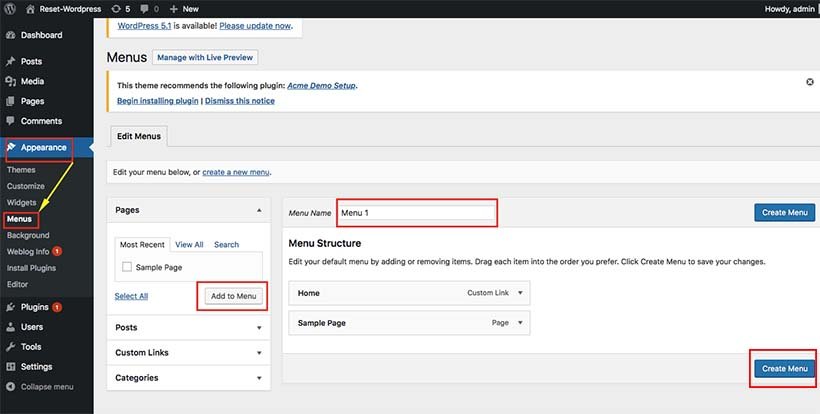Open Weblog Info under Appearance

point(28,251)
